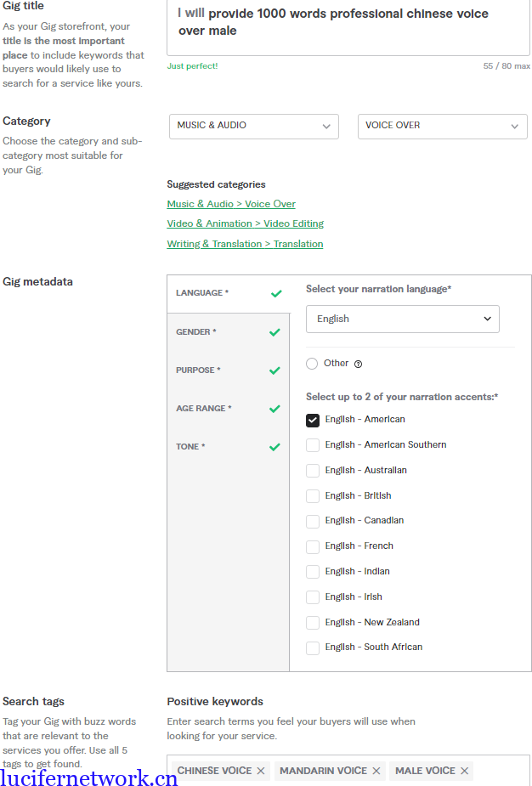Enable the English - Australian checkbox
The width and height of the screenshot is (532, 786).
click(x=313, y=471)
